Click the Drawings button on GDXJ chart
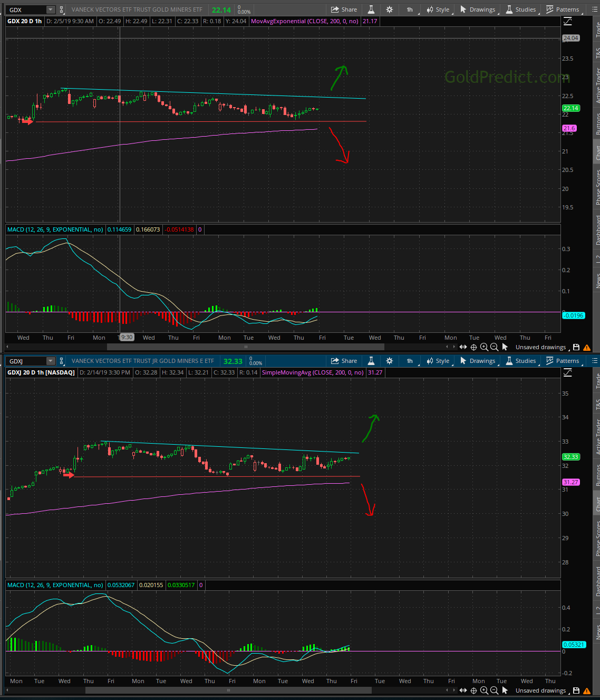Image resolution: width=600 pixels, height=700 pixels. click(x=478, y=361)
